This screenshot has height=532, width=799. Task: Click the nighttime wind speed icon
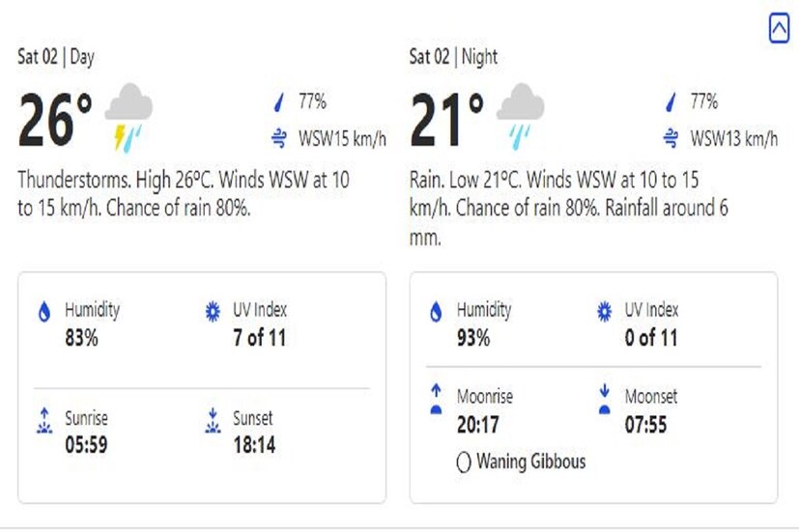(671, 138)
